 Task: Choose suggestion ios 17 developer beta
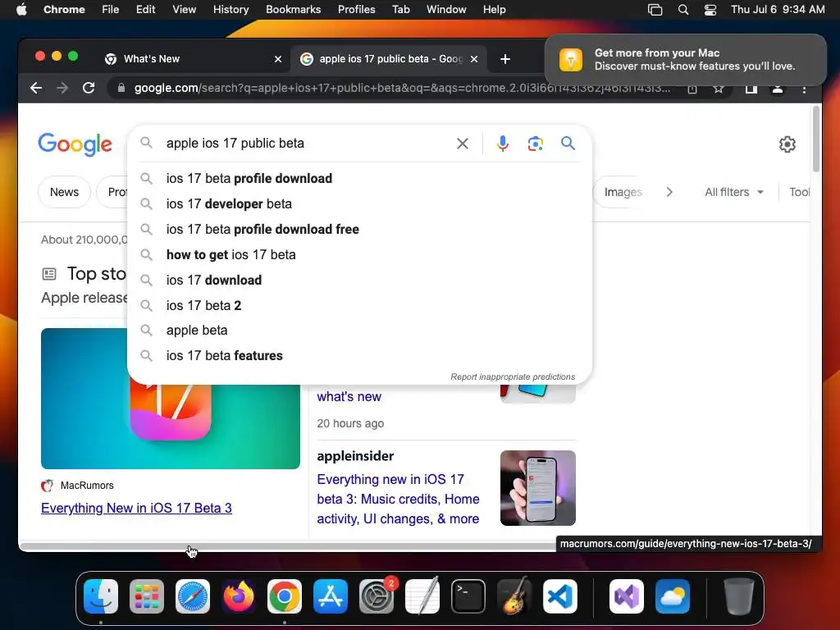[x=359, y=203]
